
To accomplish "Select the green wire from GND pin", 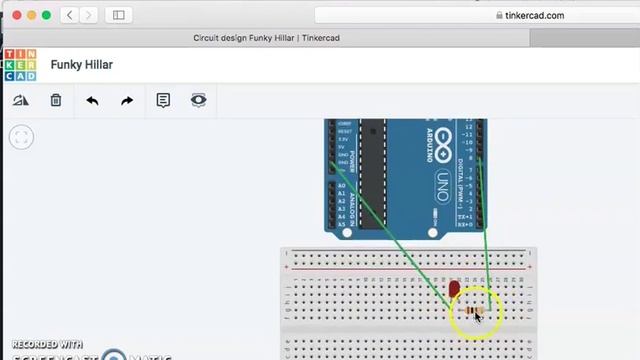I will (392, 237).
